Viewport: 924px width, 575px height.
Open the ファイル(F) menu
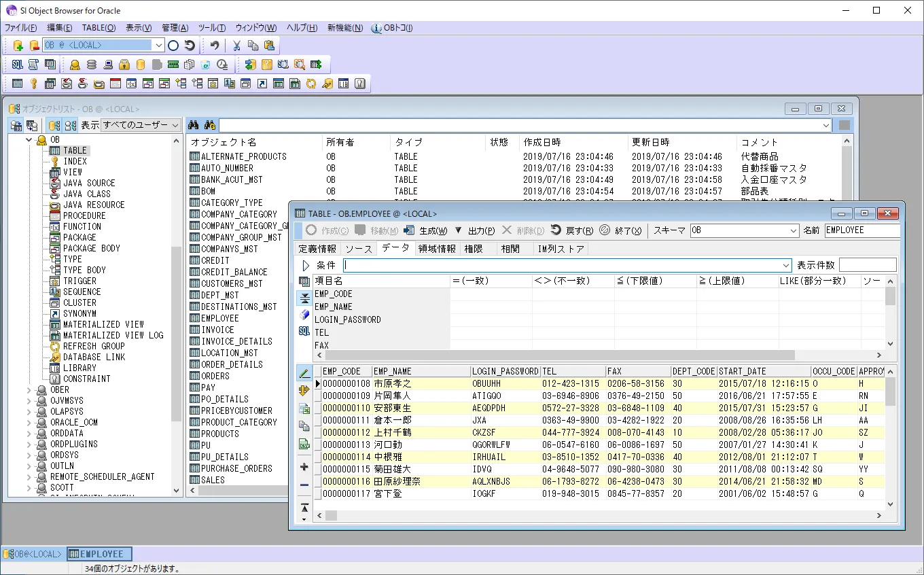[21, 28]
